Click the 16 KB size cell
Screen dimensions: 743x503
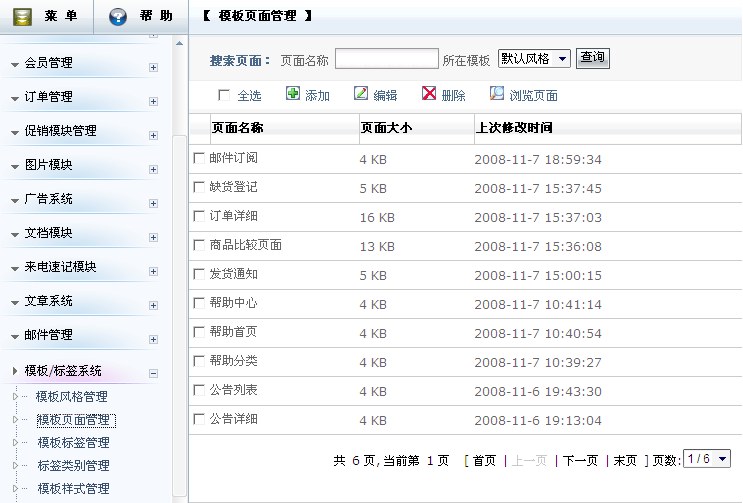[x=377, y=217]
